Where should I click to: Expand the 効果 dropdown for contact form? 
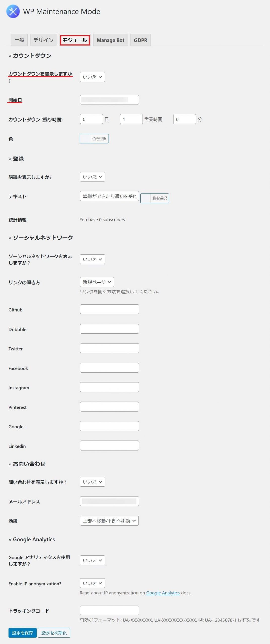(x=109, y=521)
